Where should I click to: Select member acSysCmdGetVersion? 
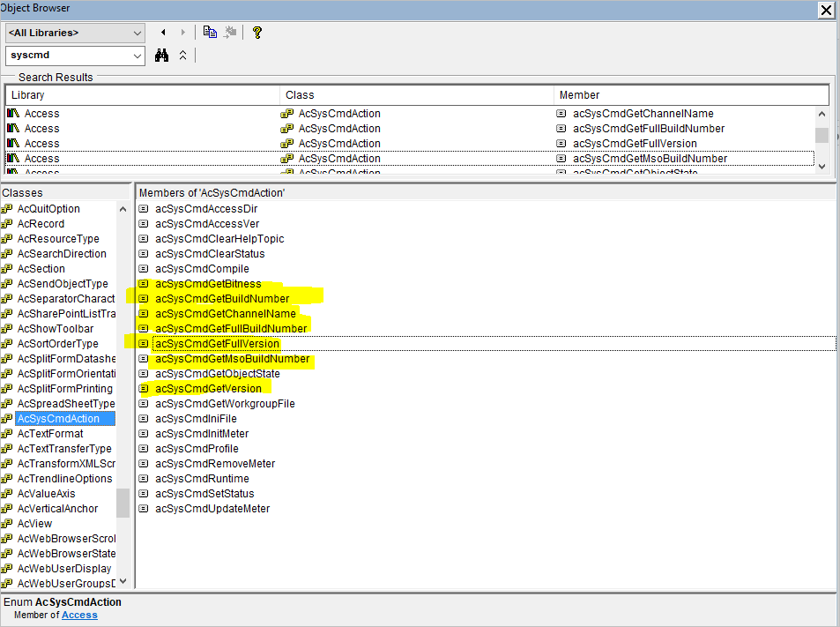pos(208,389)
